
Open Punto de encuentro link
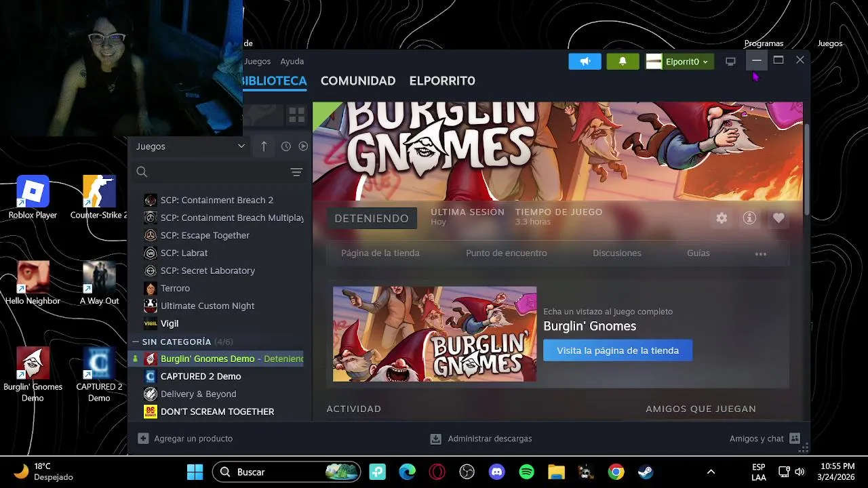tap(507, 253)
